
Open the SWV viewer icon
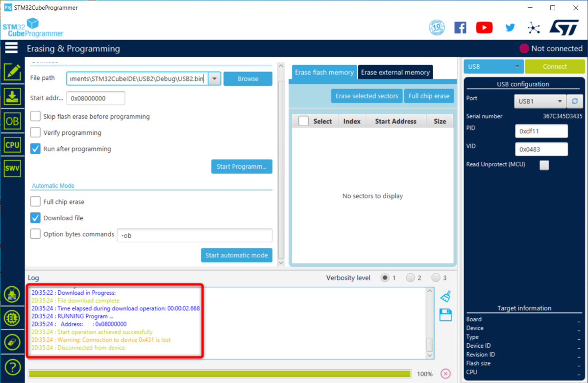[x=12, y=169]
